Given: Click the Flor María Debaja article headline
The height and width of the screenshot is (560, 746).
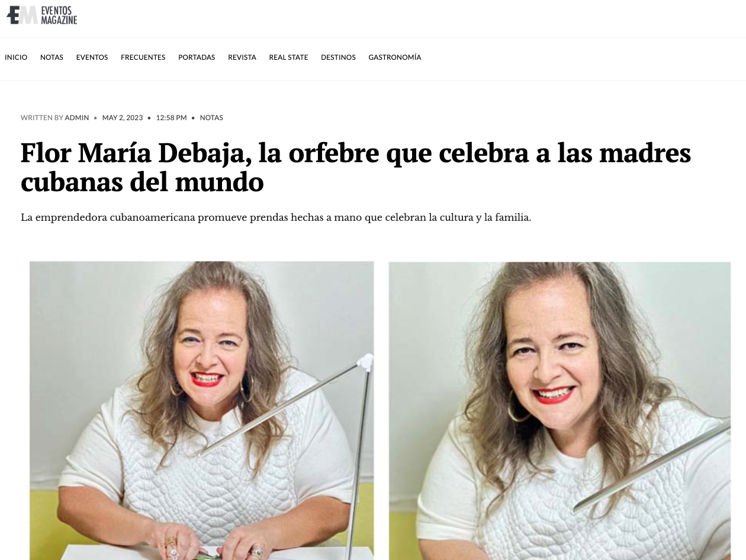Looking at the screenshot, I should [356, 168].
